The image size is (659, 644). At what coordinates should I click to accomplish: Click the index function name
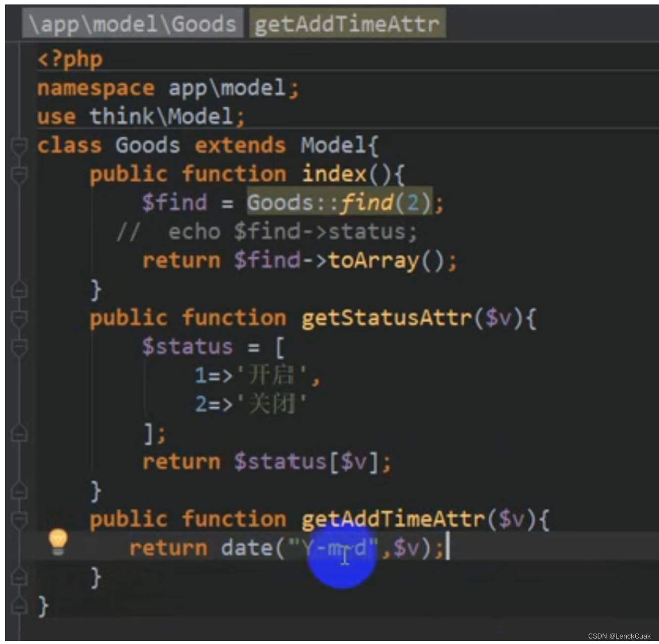click(x=334, y=174)
